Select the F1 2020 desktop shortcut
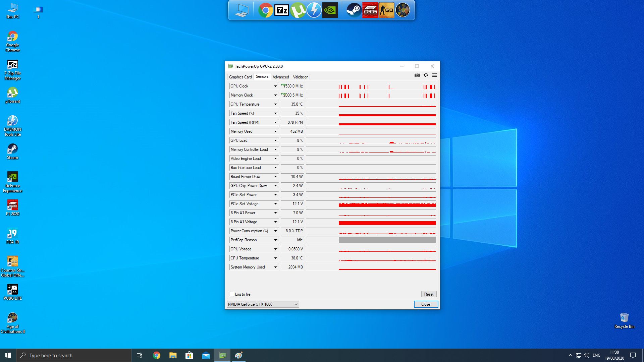 click(x=13, y=208)
